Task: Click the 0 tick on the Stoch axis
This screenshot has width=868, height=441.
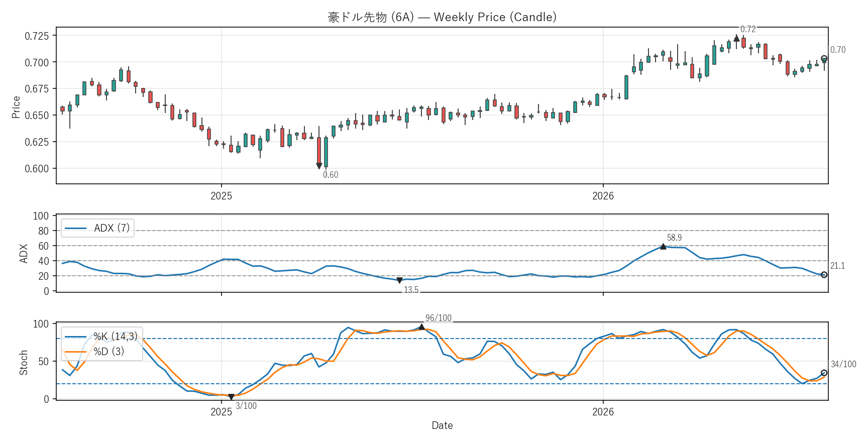Action: (47, 399)
